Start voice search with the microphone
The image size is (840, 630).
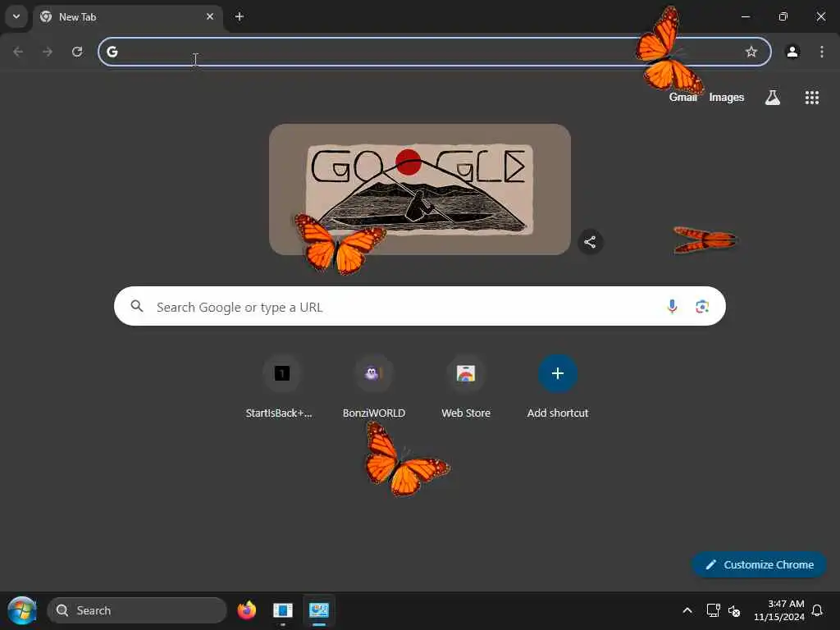(x=672, y=307)
